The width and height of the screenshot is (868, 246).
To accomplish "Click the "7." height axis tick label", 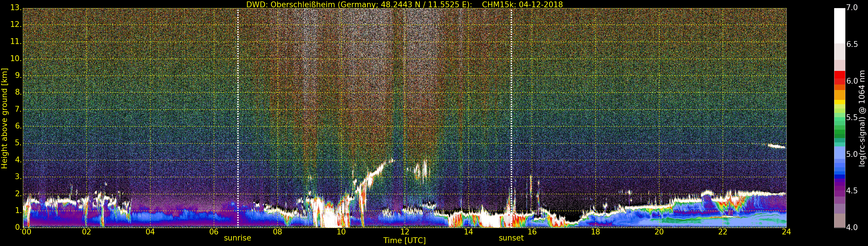I will (18, 109).
